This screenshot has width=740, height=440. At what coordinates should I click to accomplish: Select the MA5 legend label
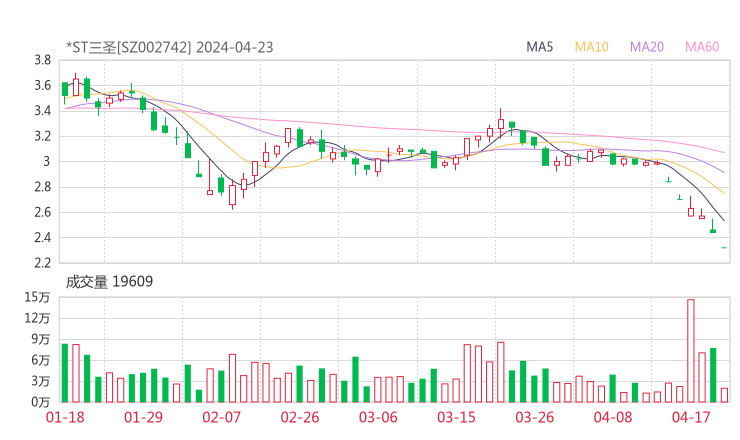[x=539, y=47]
